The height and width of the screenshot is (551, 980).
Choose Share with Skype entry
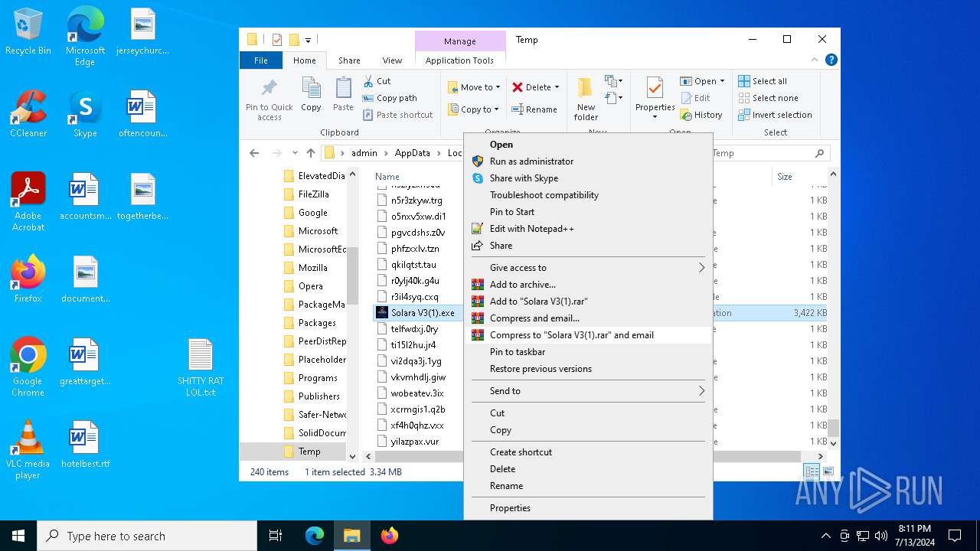tap(589, 178)
